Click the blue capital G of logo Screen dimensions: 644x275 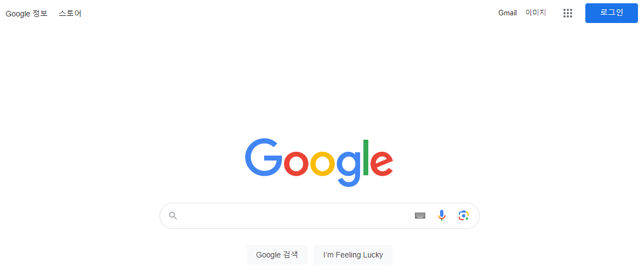pyautogui.click(x=263, y=158)
